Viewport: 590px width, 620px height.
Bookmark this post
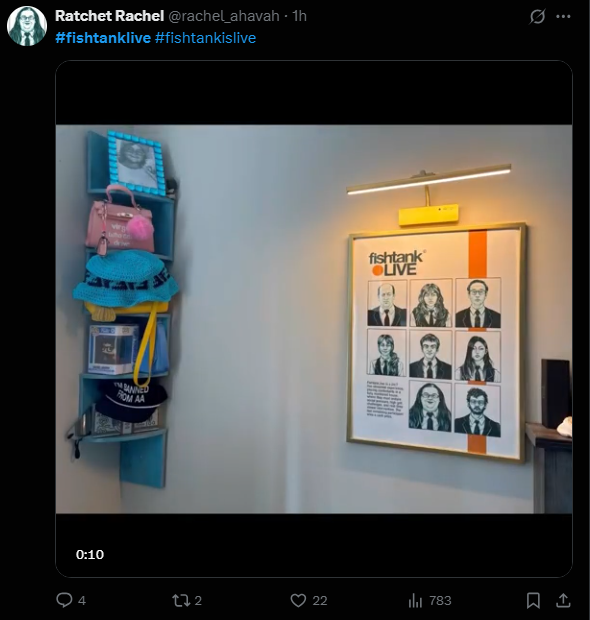click(x=533, y=600)
